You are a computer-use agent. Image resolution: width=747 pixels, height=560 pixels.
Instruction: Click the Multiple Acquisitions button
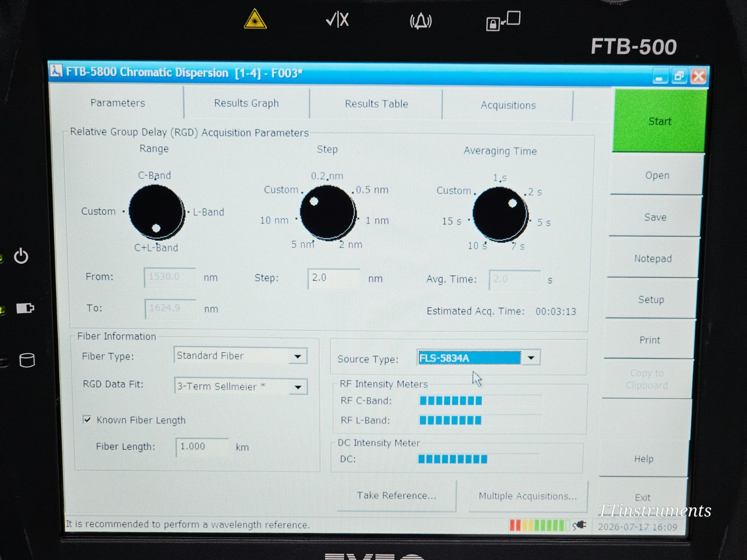(528, 496)
